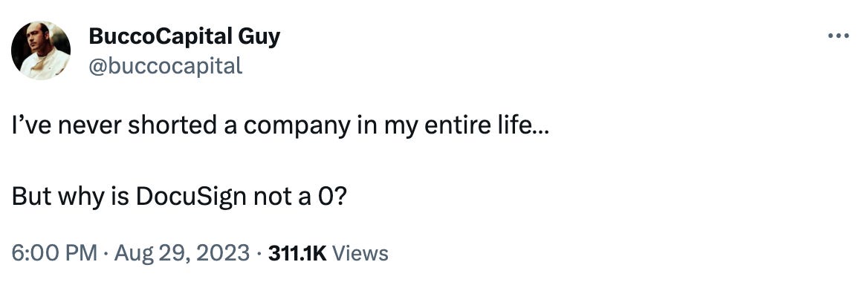Visit the @buccocapital handle link
This screenshot has width=868, height=285.
coord(166,66)
